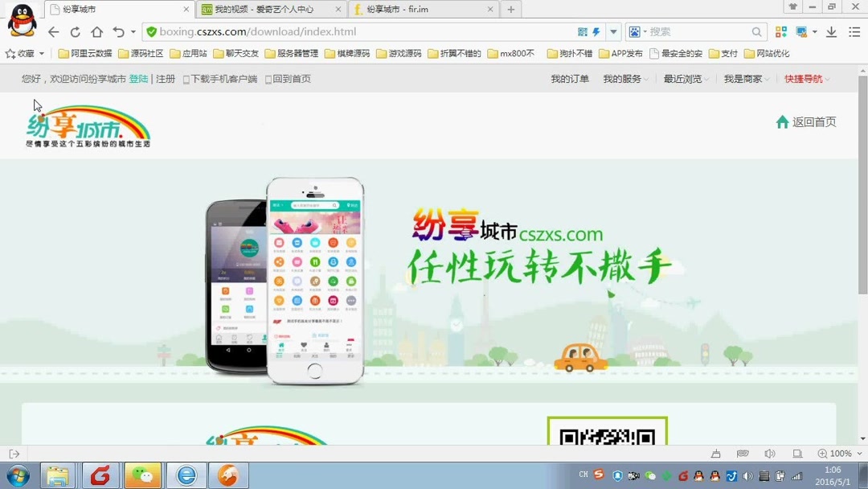Click the 返回首页 home arrow icon on page
868x489 pixels.
pyautogui.click(x=783, y=121)
